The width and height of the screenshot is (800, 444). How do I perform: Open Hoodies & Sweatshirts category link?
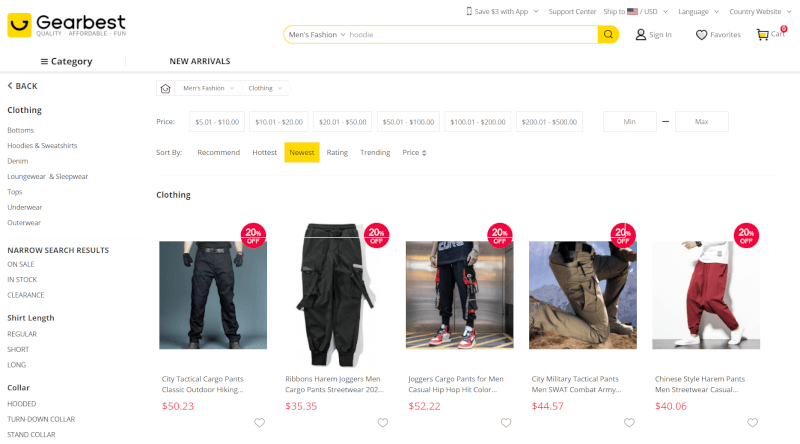[42, 145]
